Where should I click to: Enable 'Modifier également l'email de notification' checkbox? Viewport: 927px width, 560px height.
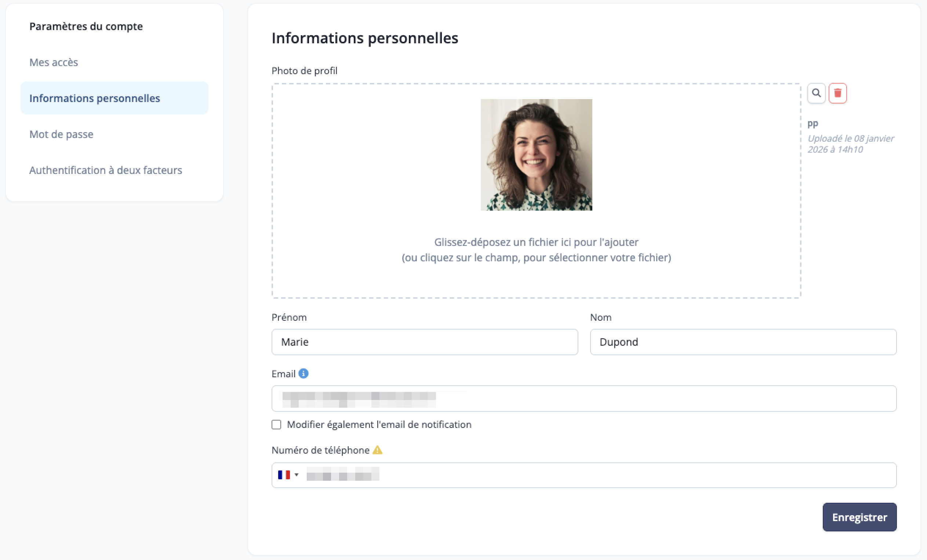click(276, 425)
